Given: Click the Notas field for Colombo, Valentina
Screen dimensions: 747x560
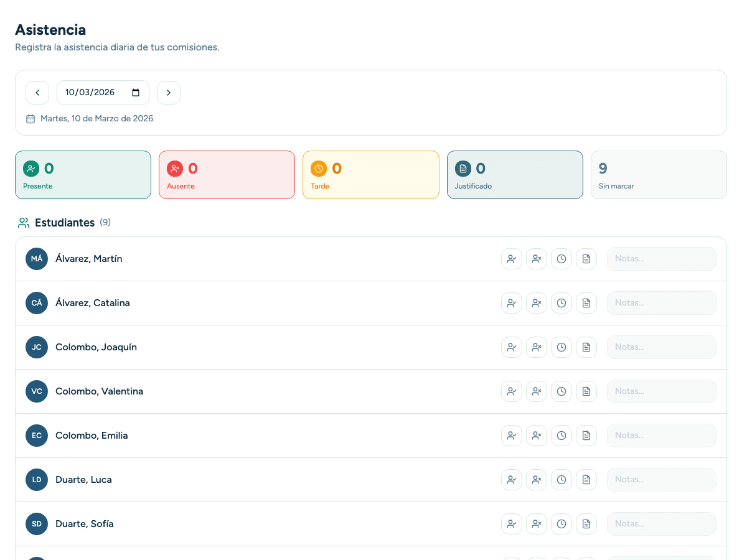Looking at the screenshot, I should pos(662,391).
